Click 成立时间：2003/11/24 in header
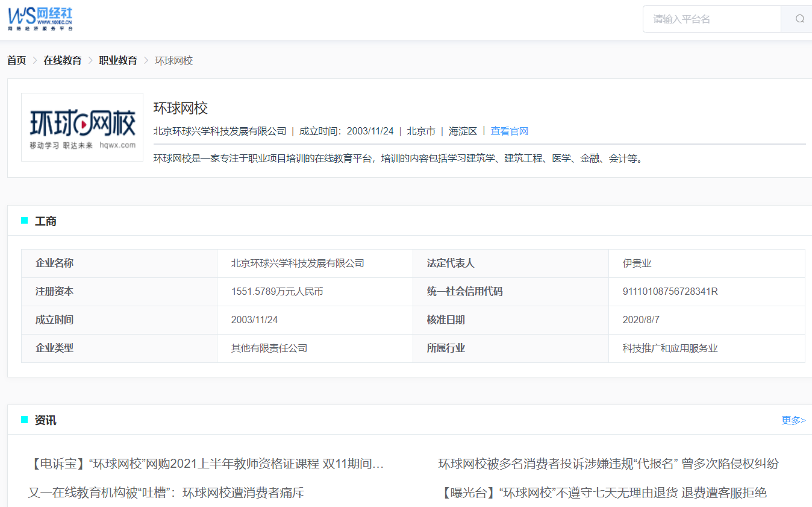Image resolution: width=812 pixels, height=507 pixels. point(346,131)
